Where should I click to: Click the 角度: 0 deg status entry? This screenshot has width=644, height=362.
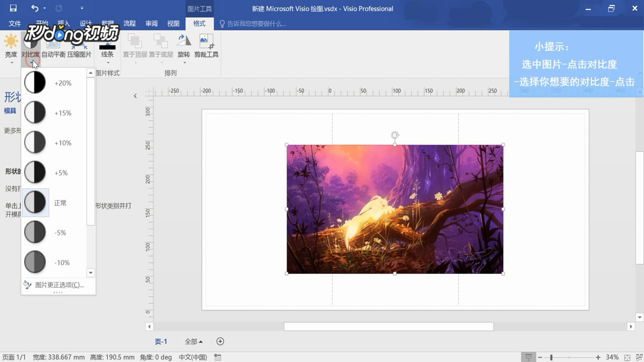[x=155, y=357]
